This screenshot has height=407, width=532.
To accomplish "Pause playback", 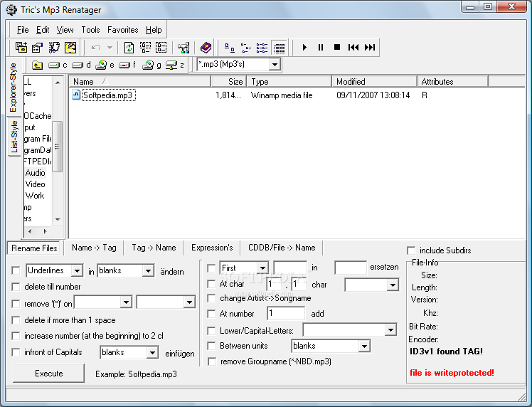I will [321, 48].
